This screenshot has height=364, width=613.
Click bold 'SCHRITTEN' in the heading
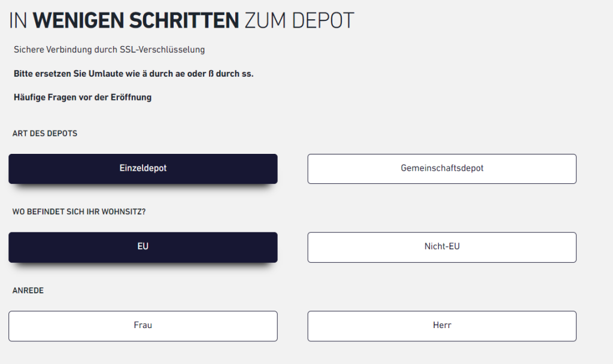tap(182, 21)
